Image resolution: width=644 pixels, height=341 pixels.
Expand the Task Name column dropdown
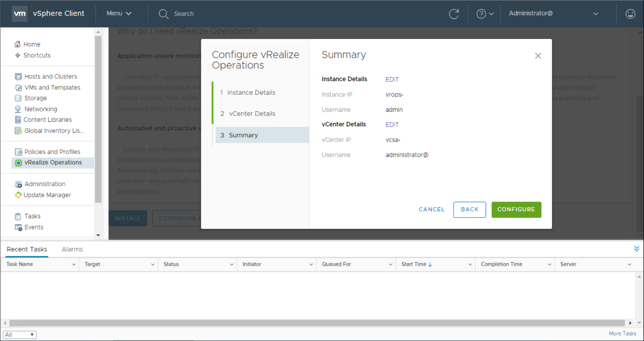click(74, 264)
